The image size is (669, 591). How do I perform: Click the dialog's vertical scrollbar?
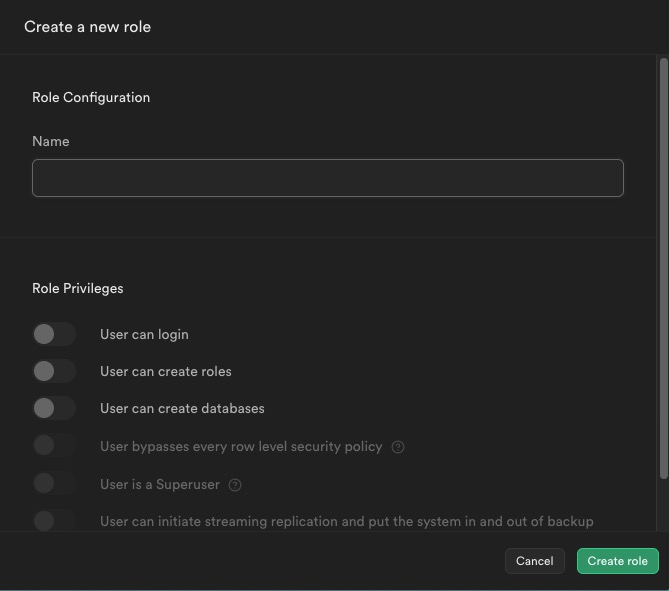click(663, 270)
